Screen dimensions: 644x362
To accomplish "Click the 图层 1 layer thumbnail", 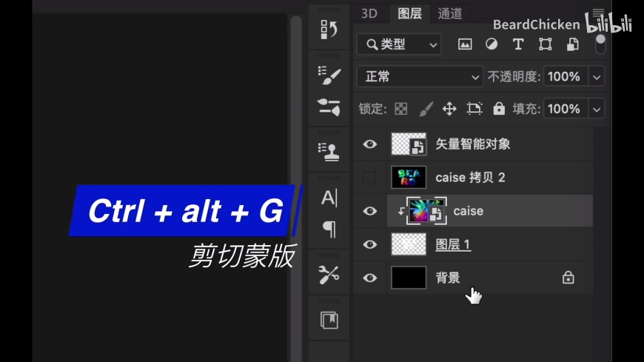I will click(x=409, y=244).
